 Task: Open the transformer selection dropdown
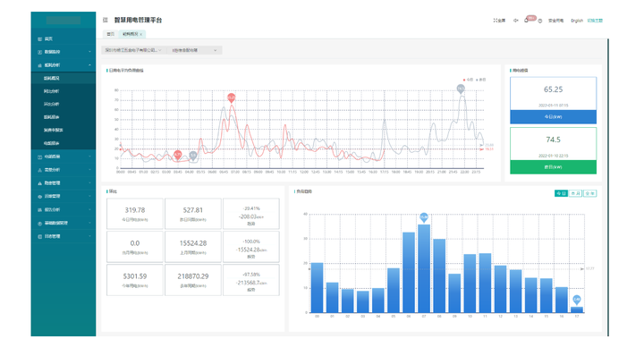coord(195,50)
